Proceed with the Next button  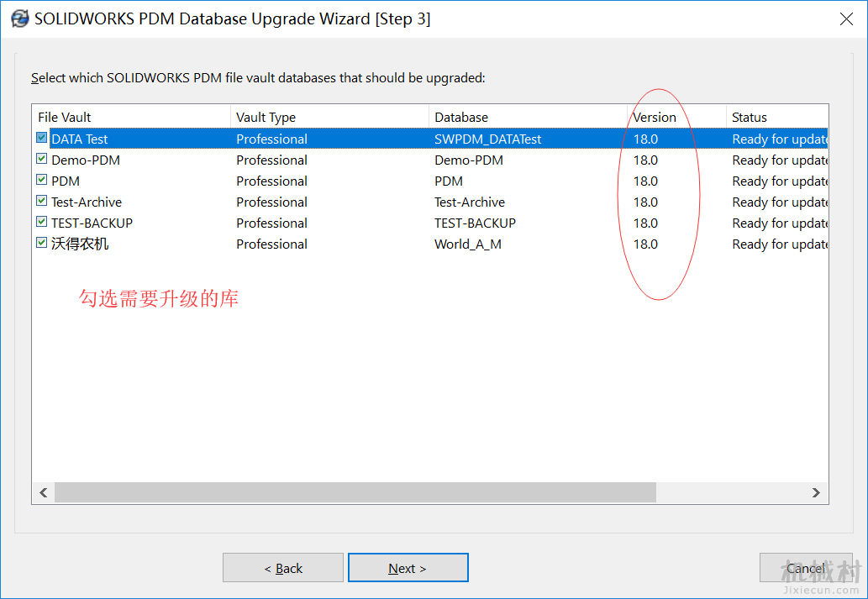click(x=408, y=568)
